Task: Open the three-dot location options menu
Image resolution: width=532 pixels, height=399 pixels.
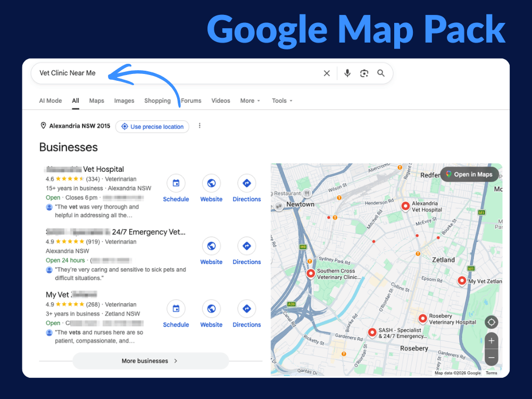Action: [199, 126]
